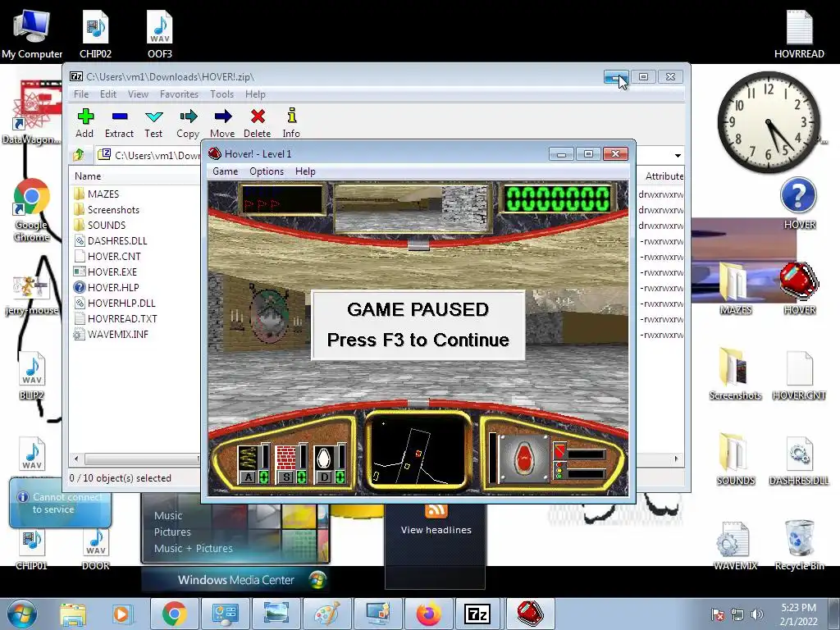The image size is (840, 630).
Task: Select HOVERHLP.DLL in the archive list
Action: tap(115, 303)
